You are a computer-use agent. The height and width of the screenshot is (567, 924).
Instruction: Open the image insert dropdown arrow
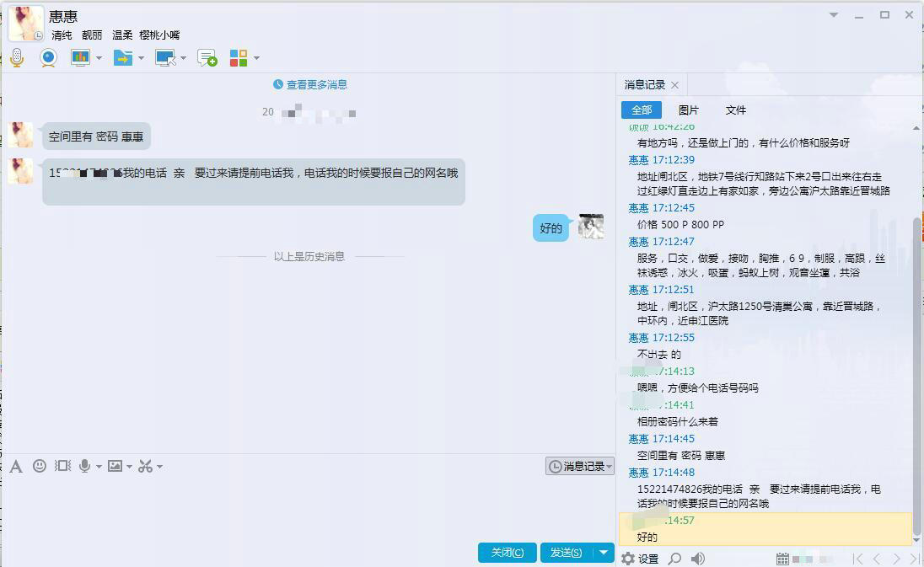click(129, 467)
